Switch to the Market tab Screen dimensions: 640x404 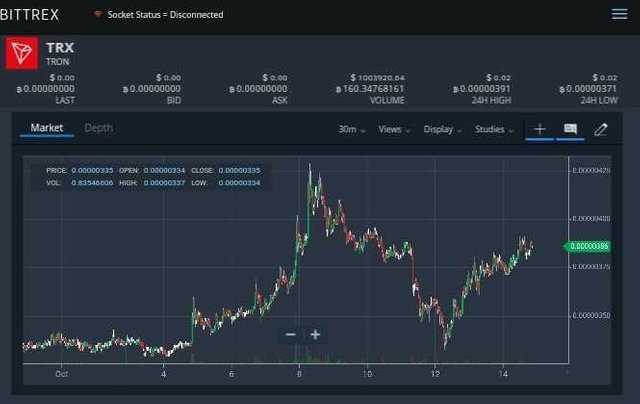[47, 128]
